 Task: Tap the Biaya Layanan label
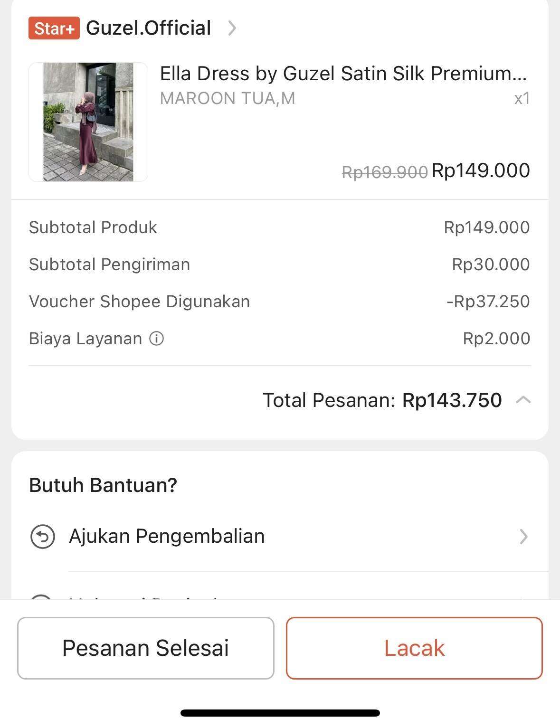pos(85,339)
